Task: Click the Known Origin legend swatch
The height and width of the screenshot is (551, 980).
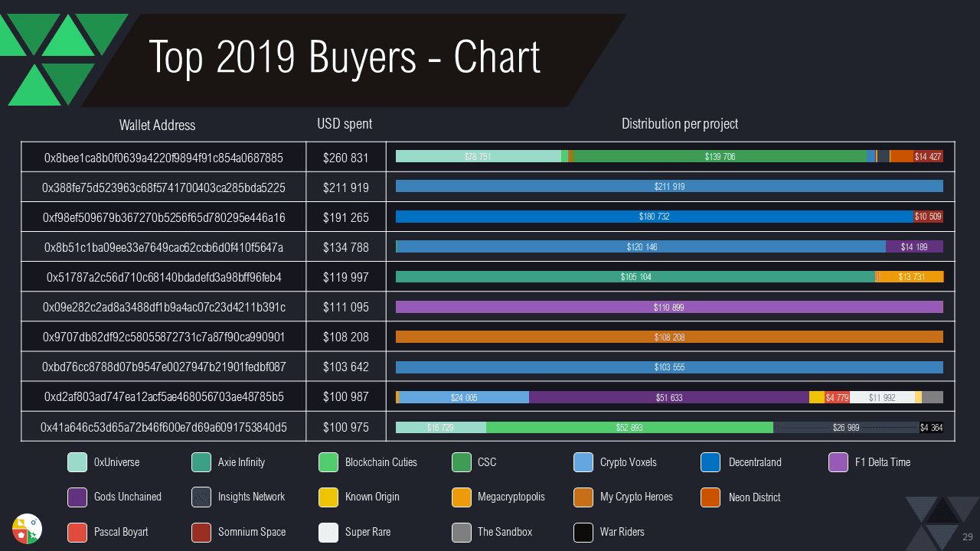Action: coord(328,497)
